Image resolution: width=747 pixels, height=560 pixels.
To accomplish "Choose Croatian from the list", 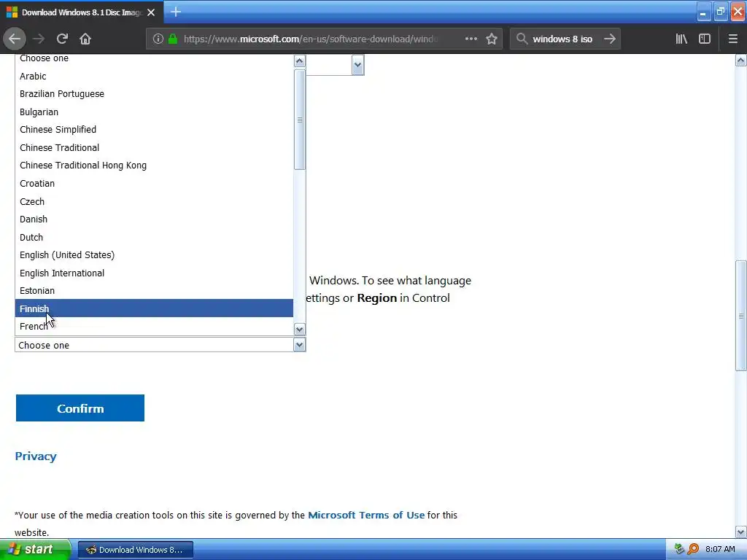I will point(154,183).
